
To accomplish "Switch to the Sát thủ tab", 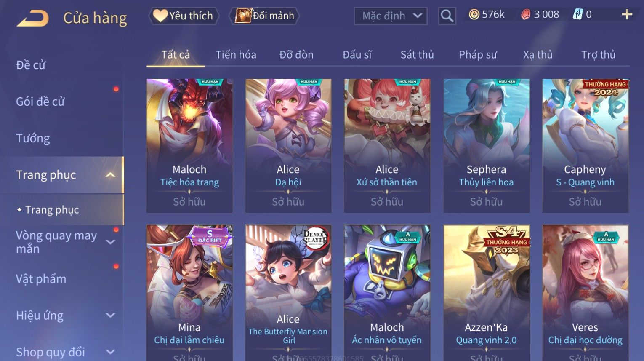I will (x=417, y=55).
